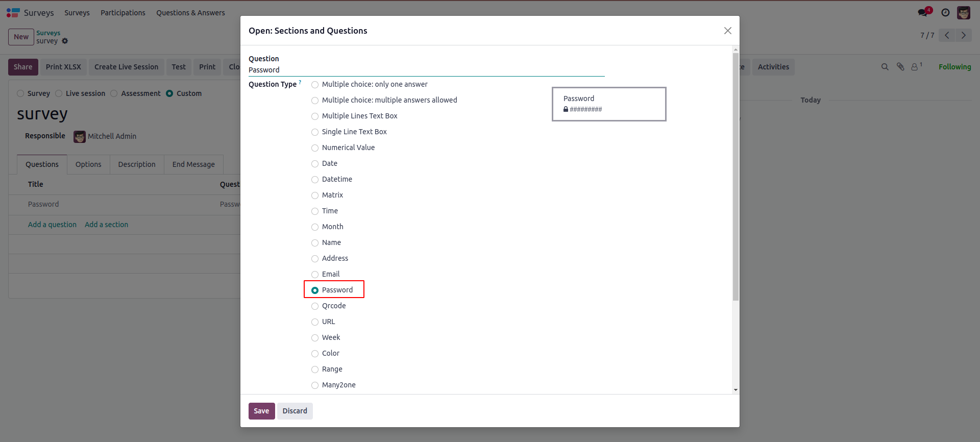Click the user avatar in top bar

click(964, 12)
